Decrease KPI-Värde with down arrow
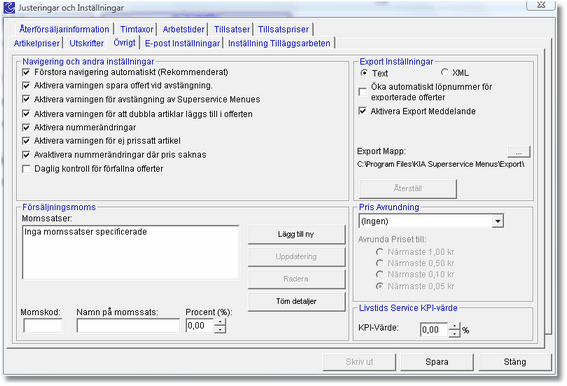The height and width of the screenshot is (386, 567). [x=454, y=334]
